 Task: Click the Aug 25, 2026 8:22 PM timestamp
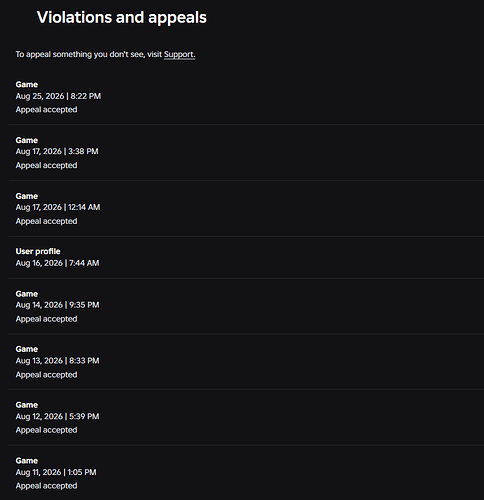click(58, 96)
